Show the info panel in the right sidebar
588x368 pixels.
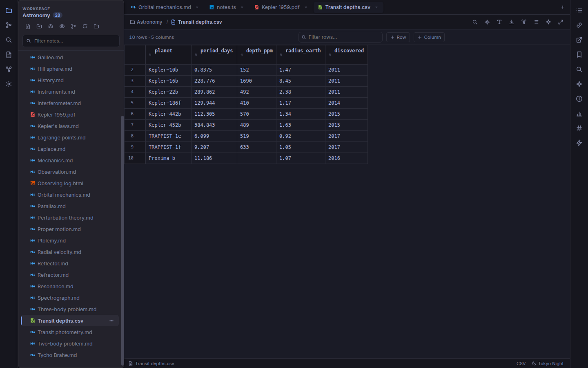579,99
